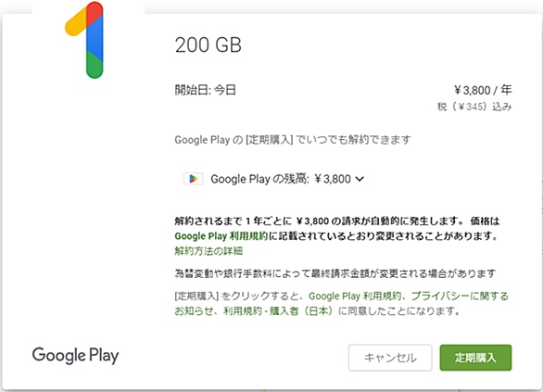This screenshot has height=392, width=543.
Task: Expand the payment method chevron arrow
Action: coord(360,179)
